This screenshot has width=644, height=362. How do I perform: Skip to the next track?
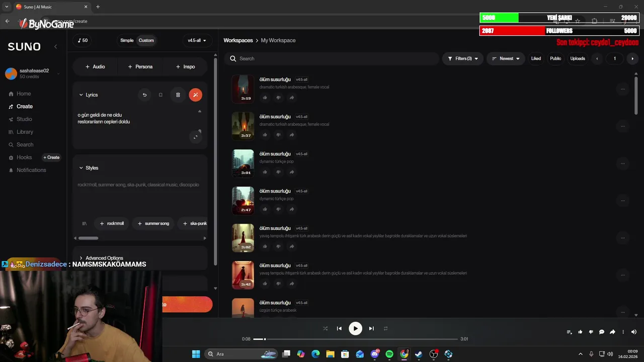pyautogui.click(x=371, y=328)
